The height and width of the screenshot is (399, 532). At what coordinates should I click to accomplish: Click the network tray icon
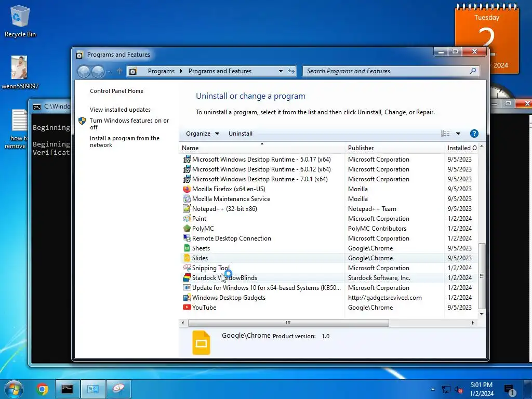click(446, 390)
